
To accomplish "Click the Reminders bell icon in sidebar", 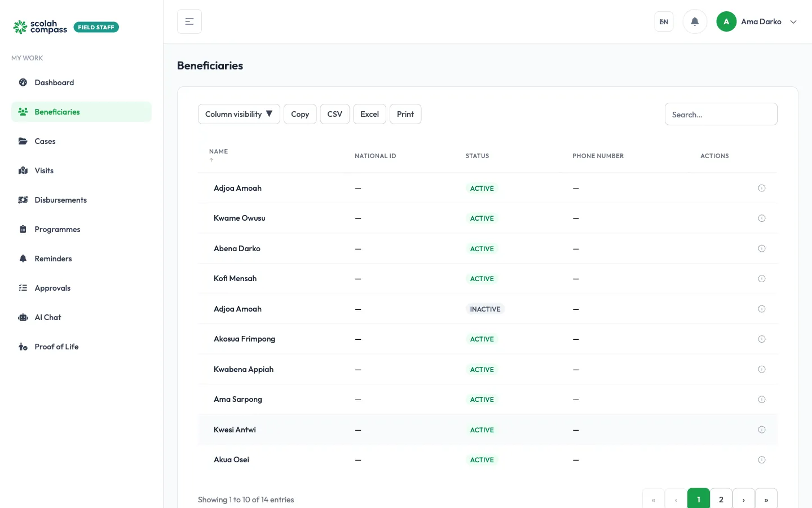I will [23, 259].
